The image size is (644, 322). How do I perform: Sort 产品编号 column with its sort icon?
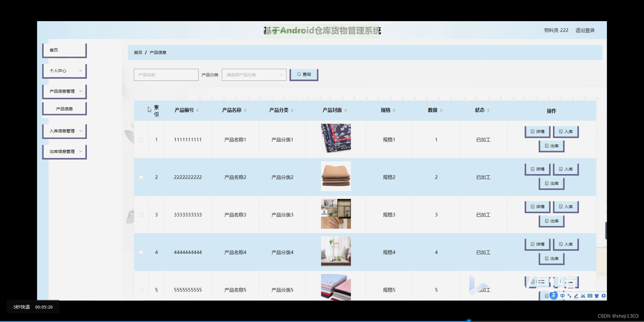(x=198, y=110)
